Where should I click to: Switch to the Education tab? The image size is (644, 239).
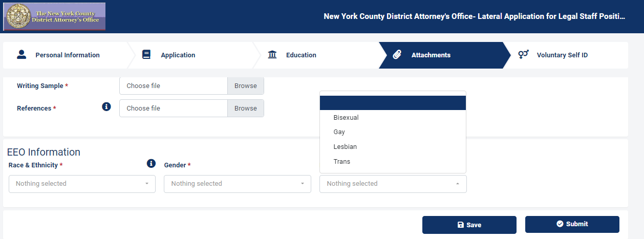pyautogui.click(x=301, y=55)
